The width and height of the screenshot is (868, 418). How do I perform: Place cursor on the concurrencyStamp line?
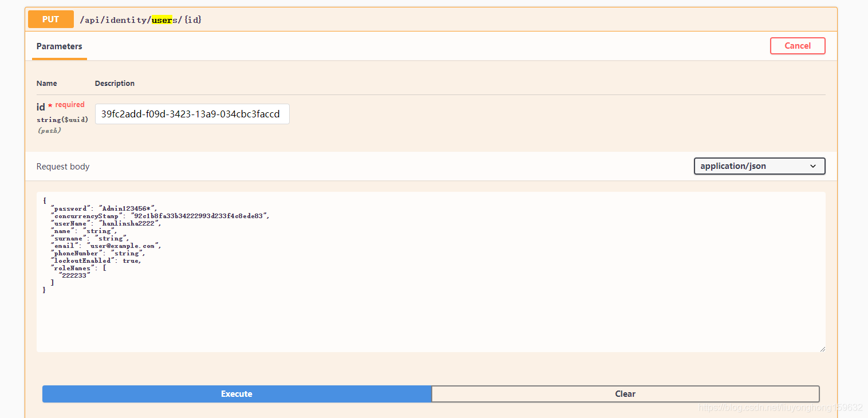[x=159, y=216]
